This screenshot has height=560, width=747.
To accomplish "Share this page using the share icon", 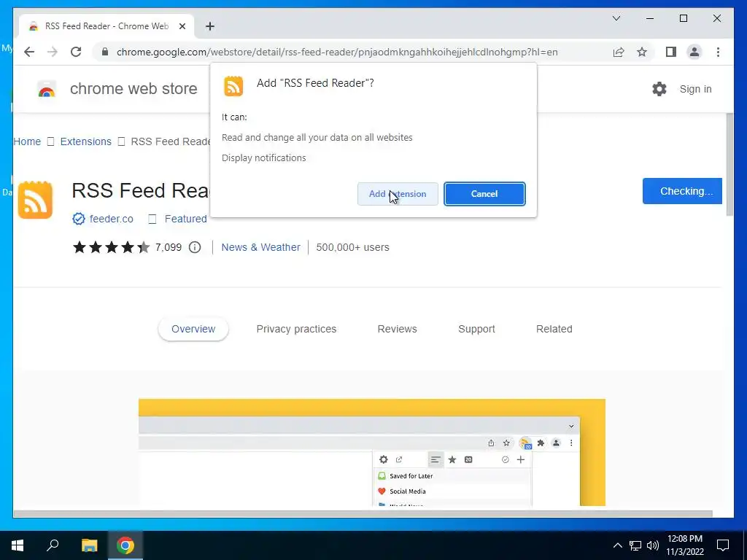I will click(619, 52).
